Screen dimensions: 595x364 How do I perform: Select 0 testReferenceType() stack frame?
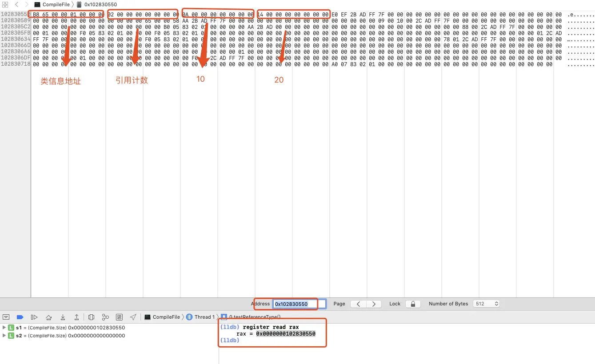click(x=251, y=317)
